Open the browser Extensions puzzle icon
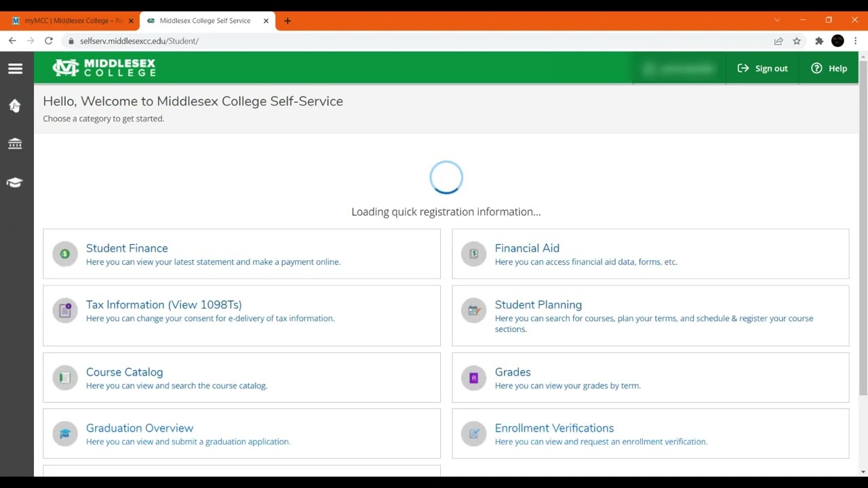868x488 pixels. 819,41
